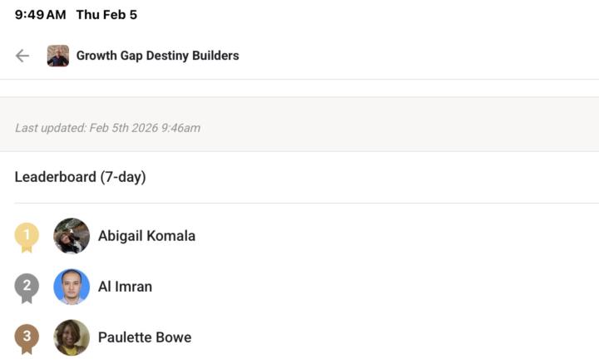Select Paulette Bowe's name
This screenshot has width=599, height=364.
(x=145, y=337)
